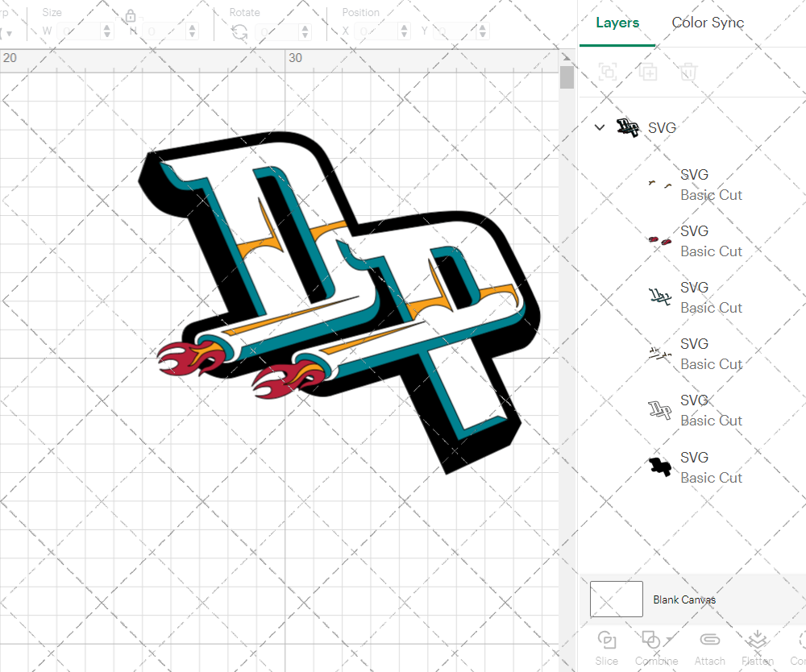This screenshot has width=806, height=672.
Task: Click the Position Y input field
Action: point(455,31)
